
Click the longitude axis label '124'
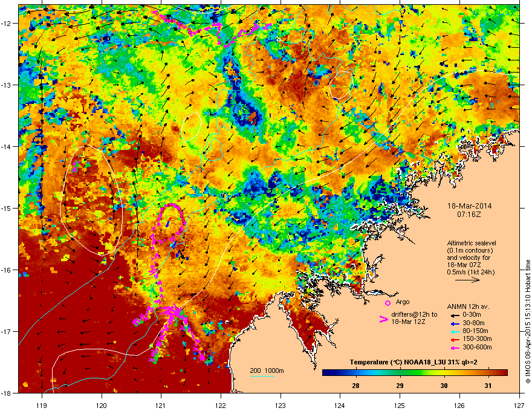340,406
